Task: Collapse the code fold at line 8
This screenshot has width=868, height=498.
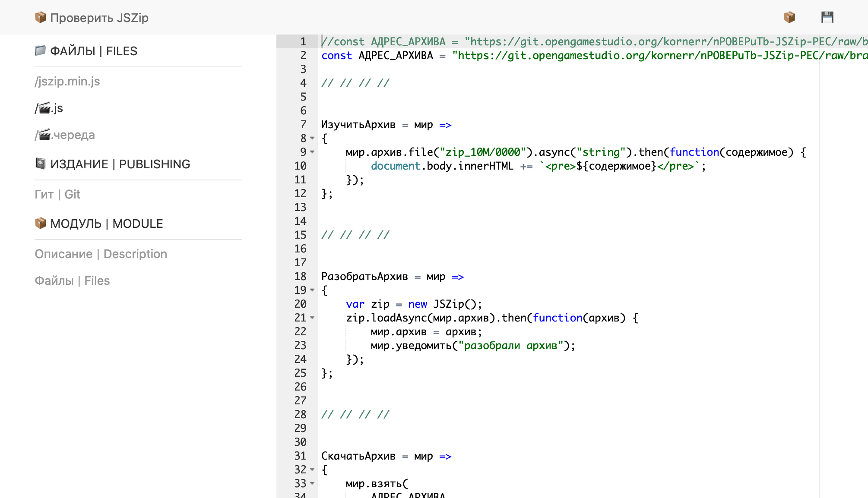Action: (312, 138)
